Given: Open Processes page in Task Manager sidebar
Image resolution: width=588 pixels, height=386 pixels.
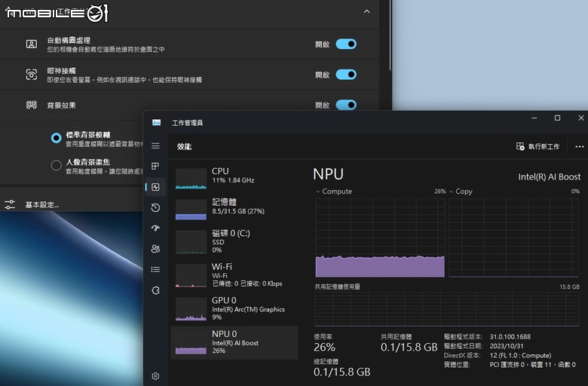Looking at the screenshot, I should tap(155, 166).
